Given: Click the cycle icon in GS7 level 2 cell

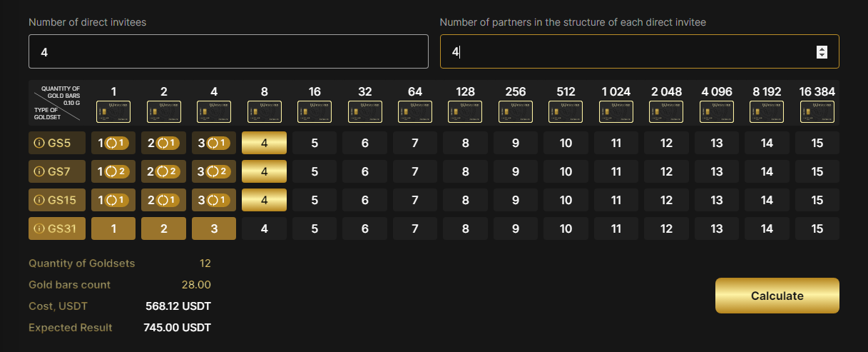Looking at the screenshot, I should click(x=162, y=171).
